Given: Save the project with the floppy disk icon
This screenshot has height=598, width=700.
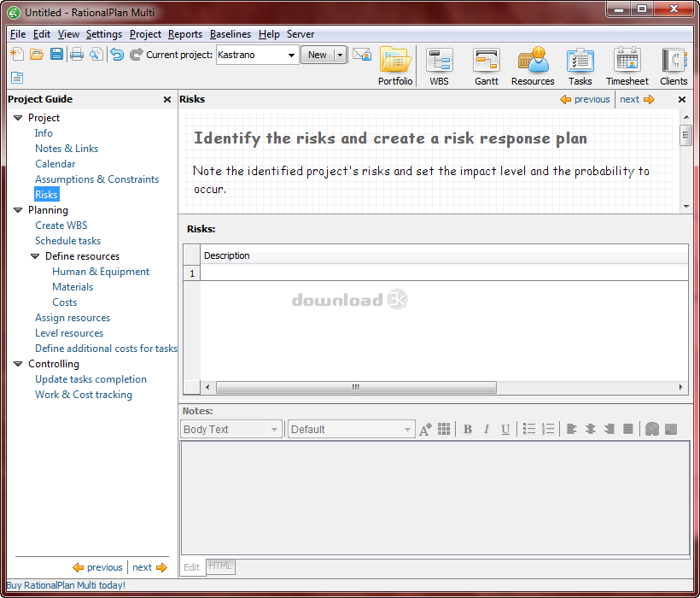Looking at the screenshot, I should click(x=56, y=55).
